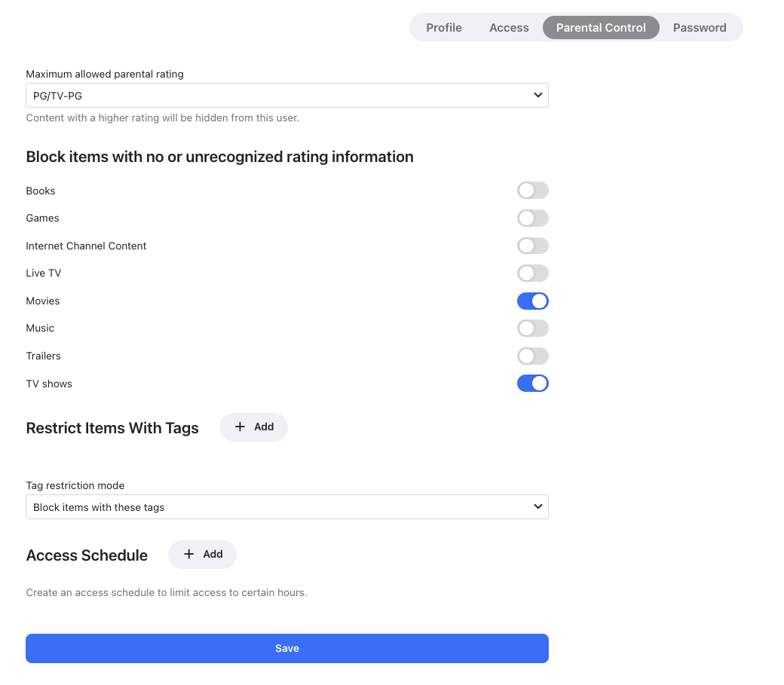Expand the Tag restriction mode dropdown
The height and width of the screenshot is (685, 784).
(x=286, y=507)
